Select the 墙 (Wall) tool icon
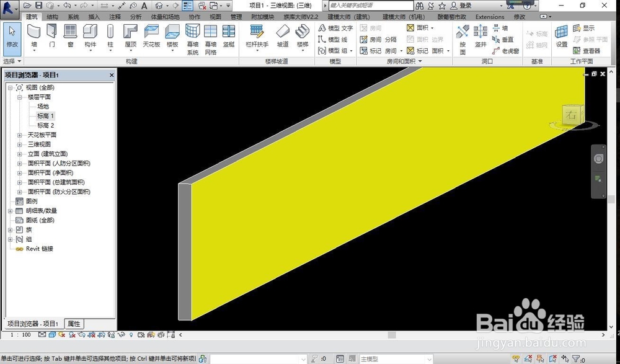Screen dimensions: 620x364 click(34, 32)
